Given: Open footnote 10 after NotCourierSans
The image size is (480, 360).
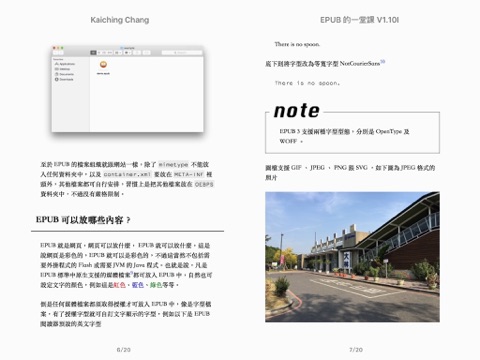Looking at the screenshot, I should coord(383,61).
